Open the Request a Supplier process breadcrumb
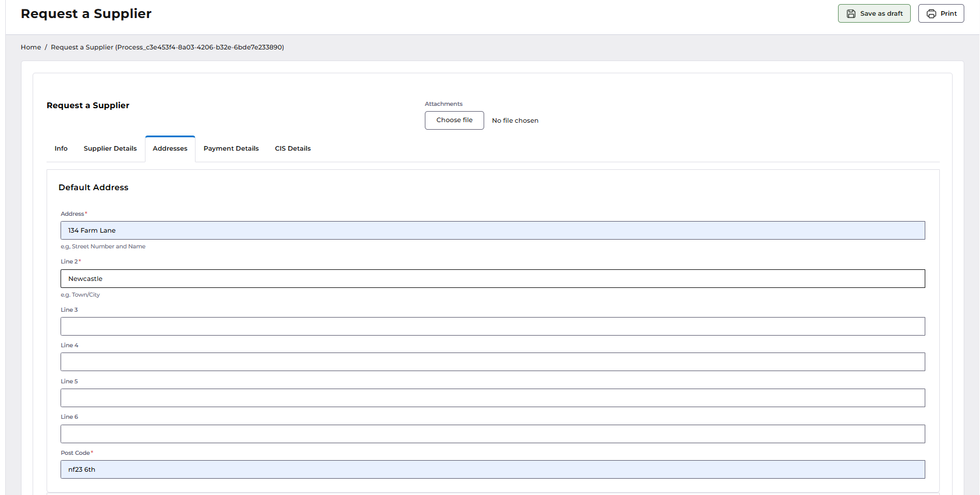The image size is (980, 495). [x=167, y=47]
